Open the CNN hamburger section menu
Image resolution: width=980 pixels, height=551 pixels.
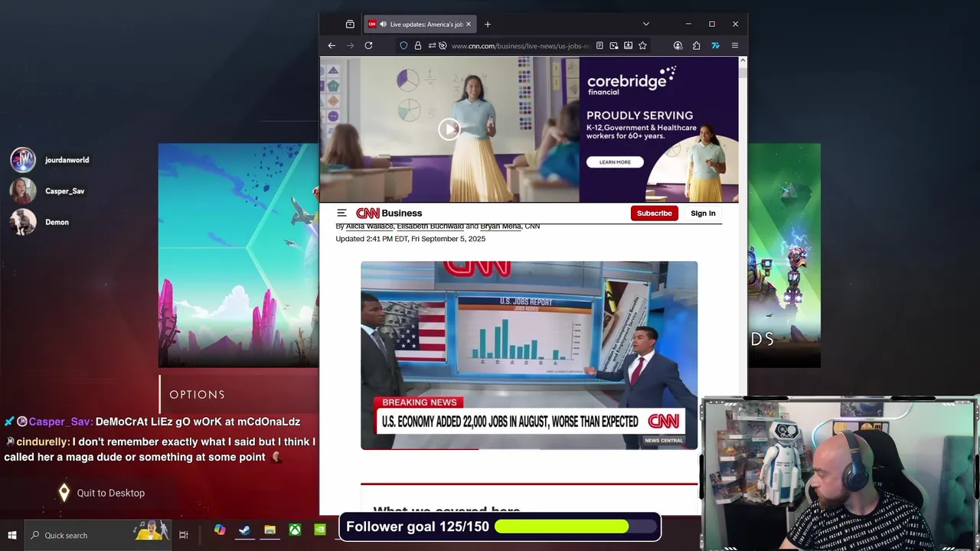(341, 214)
